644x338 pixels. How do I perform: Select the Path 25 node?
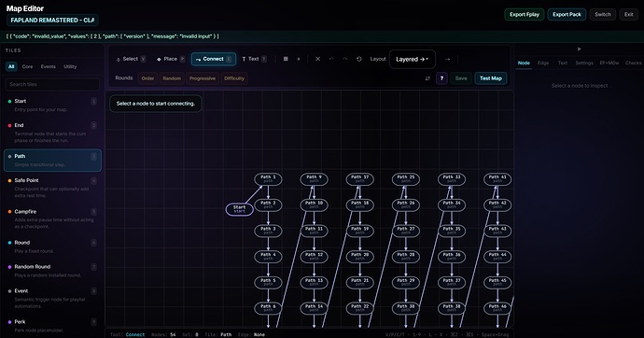[406, 179]
